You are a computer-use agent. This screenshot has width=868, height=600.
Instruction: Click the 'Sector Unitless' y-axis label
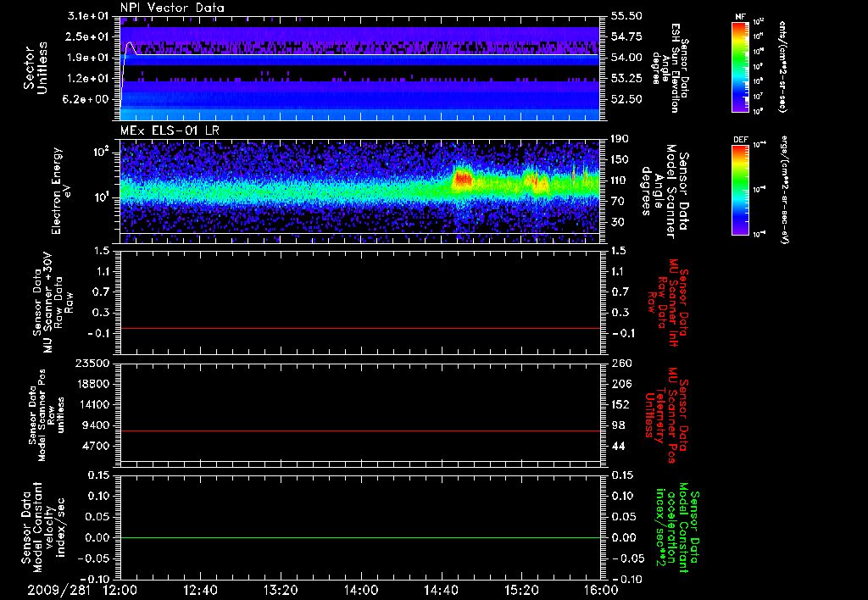36,68
